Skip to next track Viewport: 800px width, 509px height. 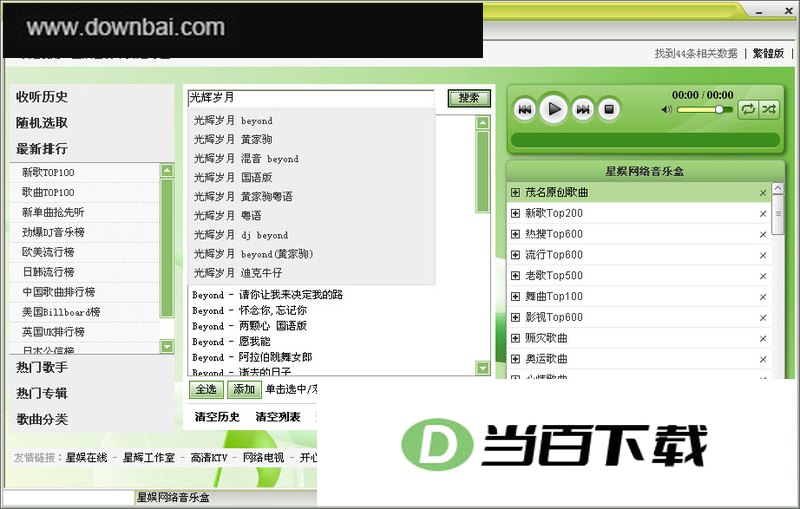coord(583,109)
